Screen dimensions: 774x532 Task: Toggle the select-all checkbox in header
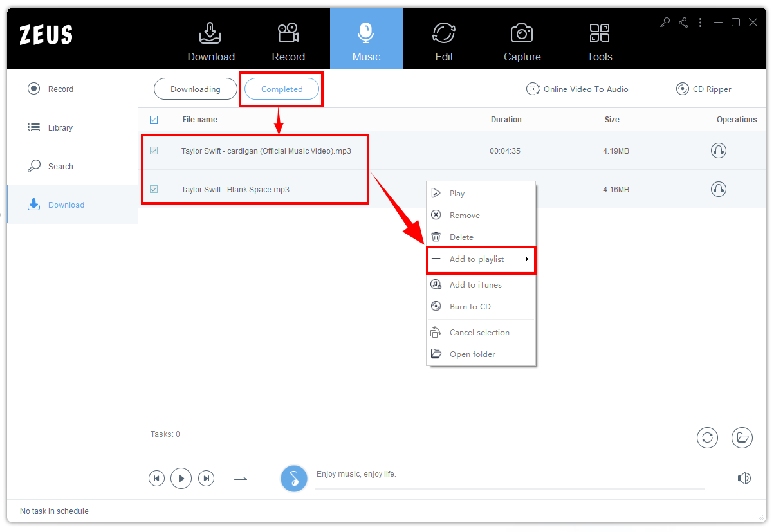coord(154,120)
